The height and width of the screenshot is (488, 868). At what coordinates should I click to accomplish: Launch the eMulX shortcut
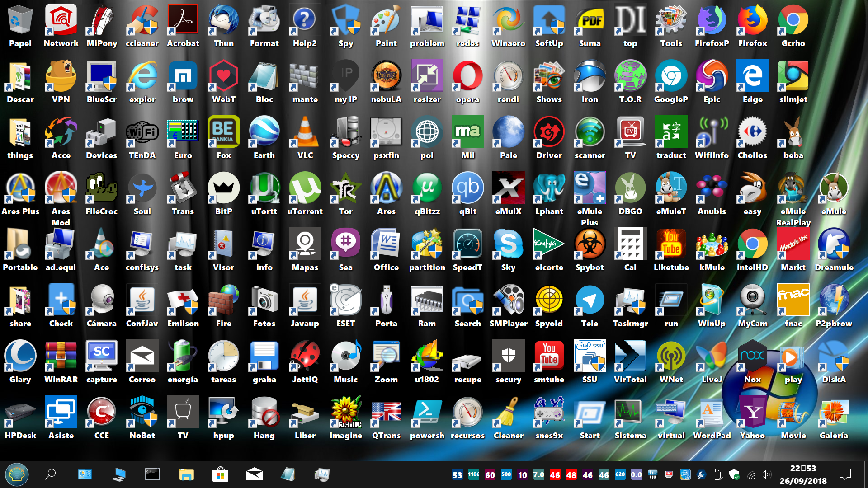click(x=509, y=194)
